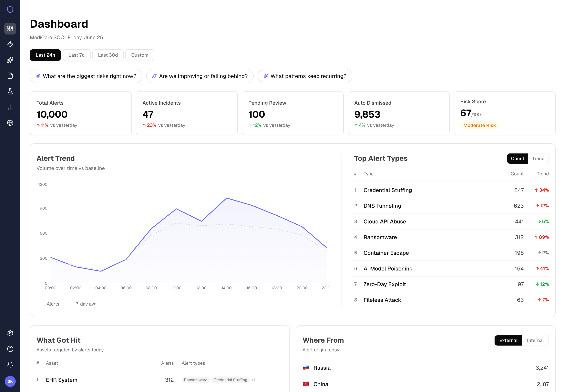
Task: Open the globe icon in sidebar
Action: point(10,123)
